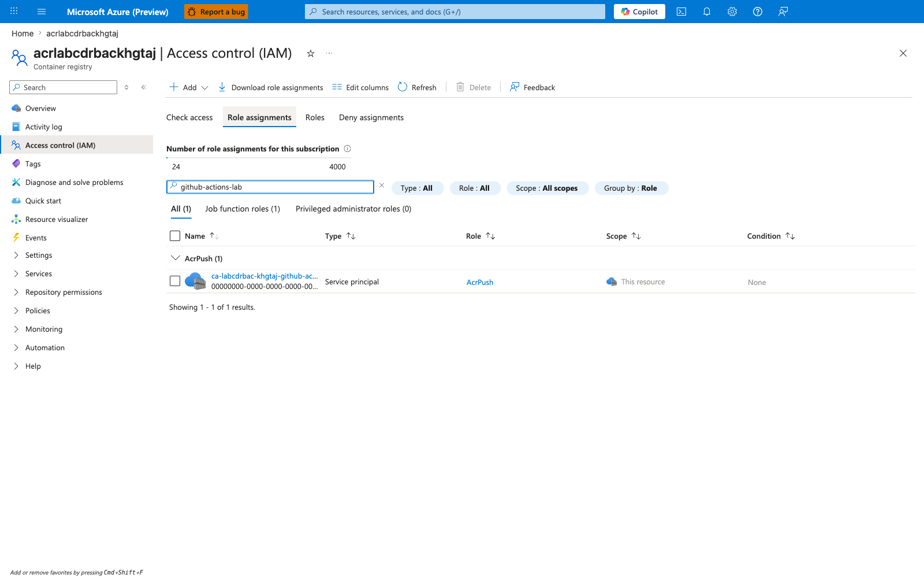Switch to Deny assignments tab
Image resolution: width=924 pixels, height=578 pixels.
pos(371,117)
